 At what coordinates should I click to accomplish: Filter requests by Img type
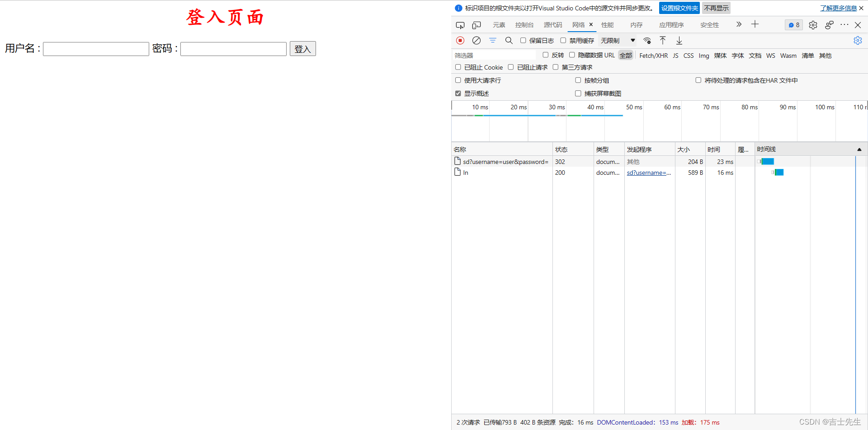click(704, 56)
